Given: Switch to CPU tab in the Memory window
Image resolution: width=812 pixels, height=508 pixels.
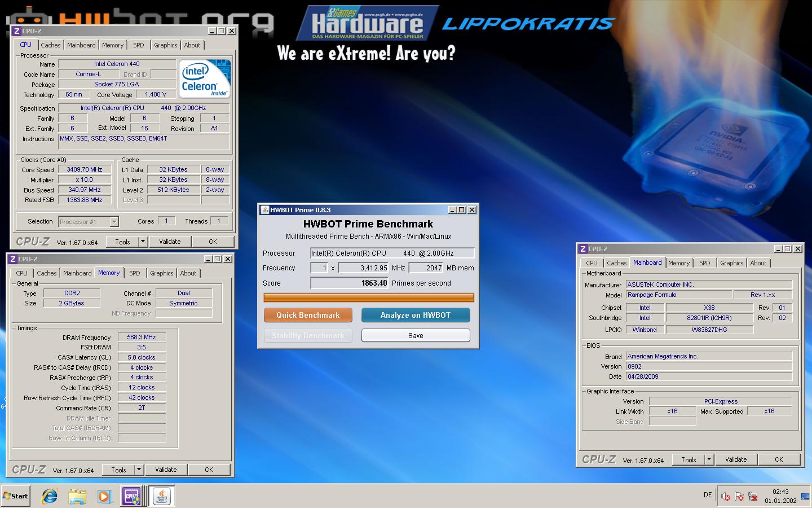Looking at the screenshot, I should [22, 273].
